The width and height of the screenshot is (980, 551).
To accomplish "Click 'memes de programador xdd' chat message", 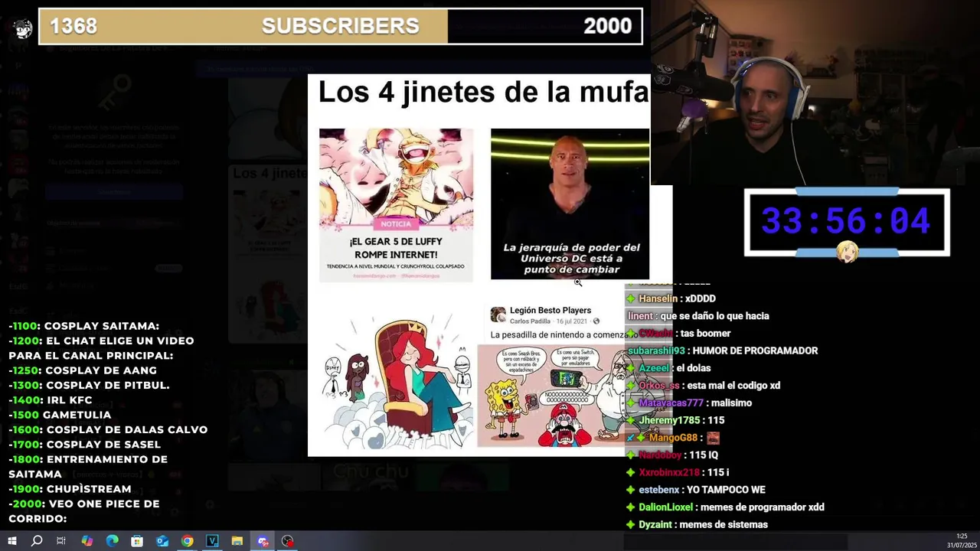I will [762, 507].
